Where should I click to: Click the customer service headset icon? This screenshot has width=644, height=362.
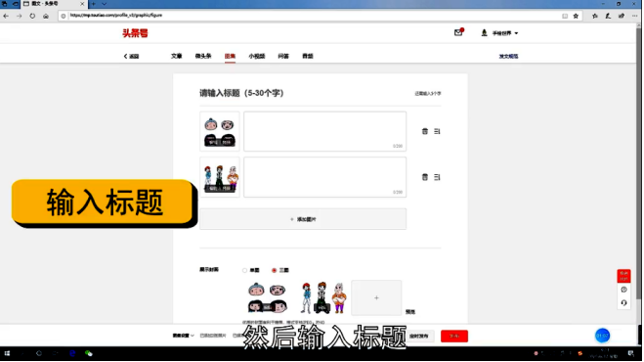623,302
